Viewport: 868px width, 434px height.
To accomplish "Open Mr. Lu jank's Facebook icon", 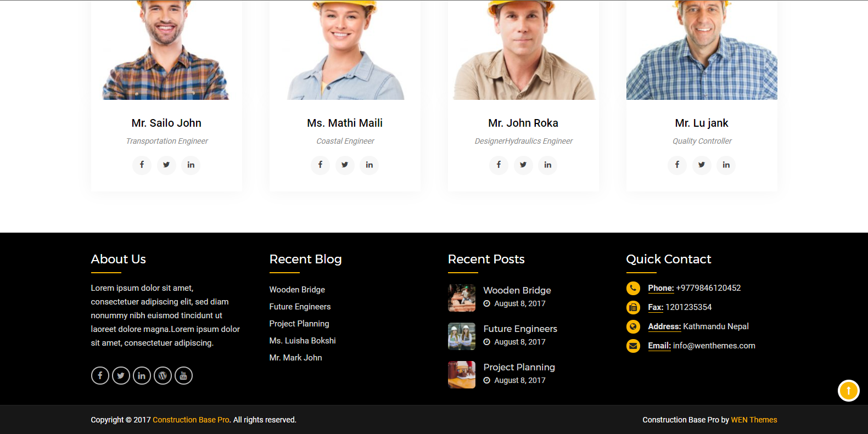I will [677, 165].
